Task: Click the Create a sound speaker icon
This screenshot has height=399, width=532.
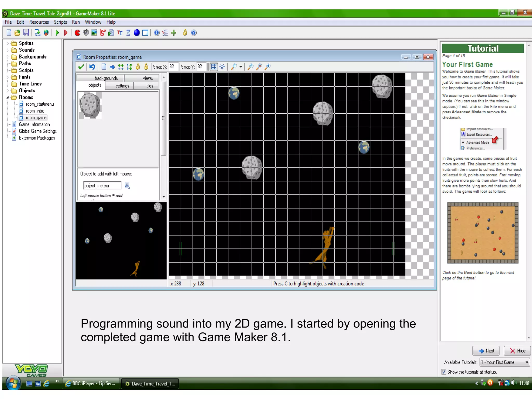Action: coord(86,33)
